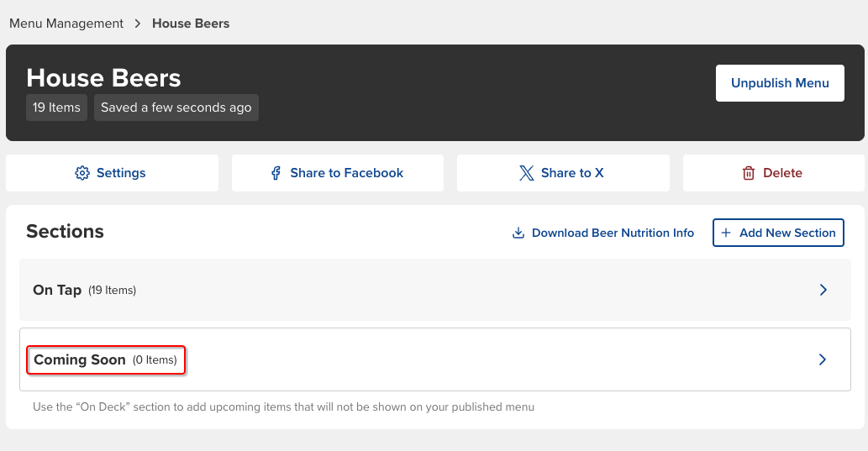The height and width of the screenshot is (451, 868).
Task: Click the 19 Items badge in header
Action: coord(56,108)
